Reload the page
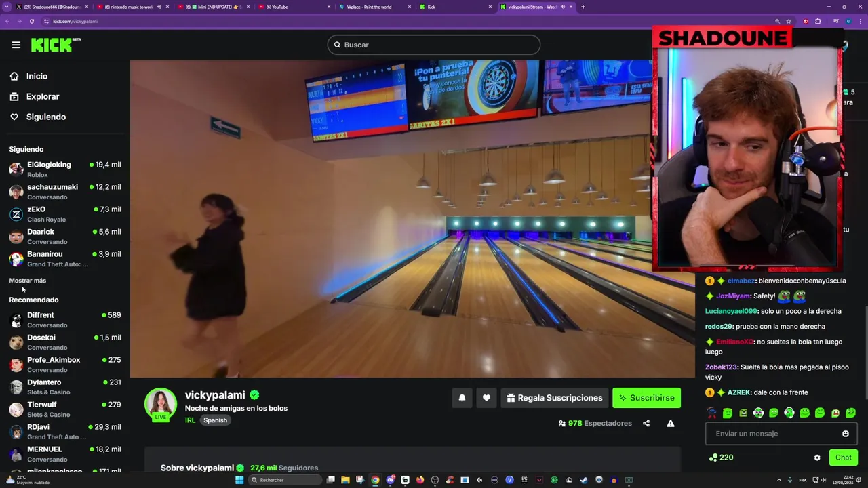868x488 pixels. (x=31, y=21)
